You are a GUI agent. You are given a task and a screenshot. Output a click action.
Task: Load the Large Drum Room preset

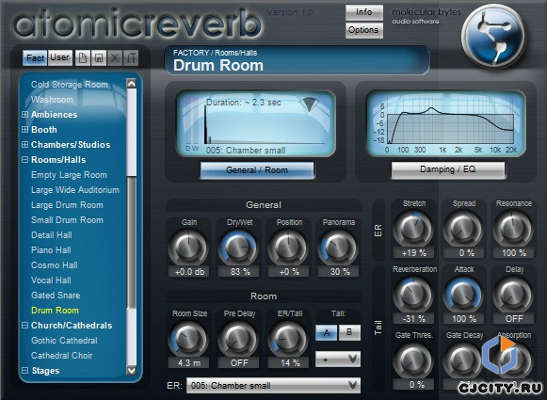click(x=67, y=205)
